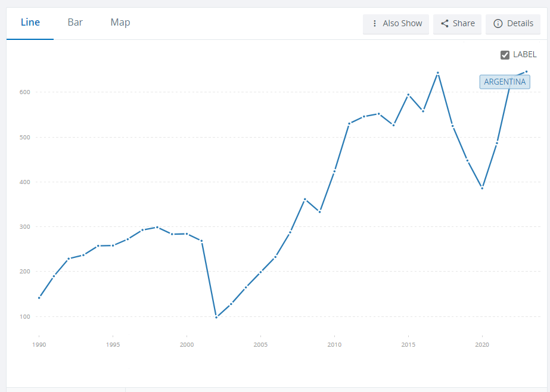Uncheck the LABEL checkbox
This screenshot has height=392, width=550.
[505, 55]
